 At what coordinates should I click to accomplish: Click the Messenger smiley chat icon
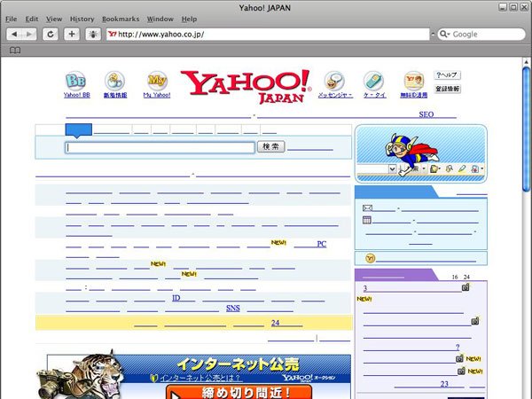pos(334,81)
